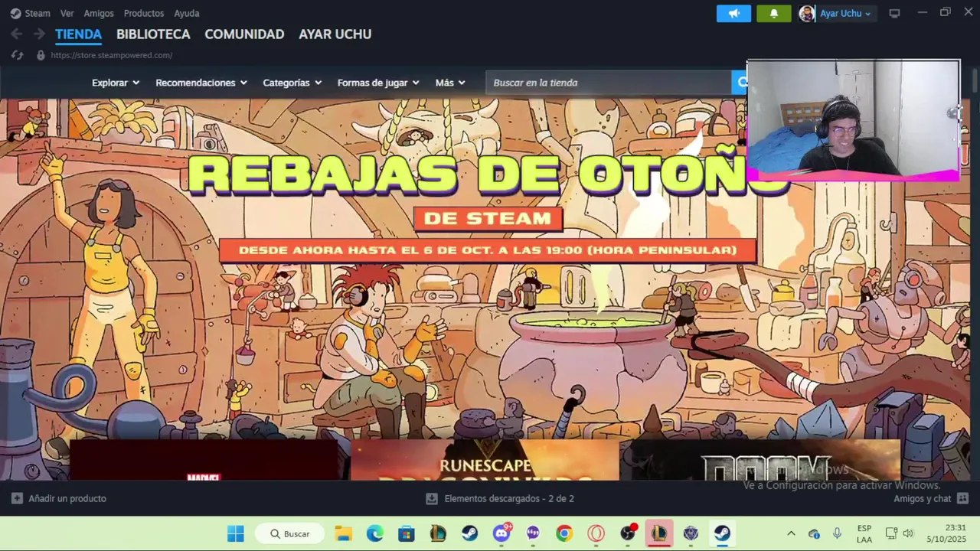Open the Amigos menu
Viewport: 980px width, 551px height.
pos(99,13)
